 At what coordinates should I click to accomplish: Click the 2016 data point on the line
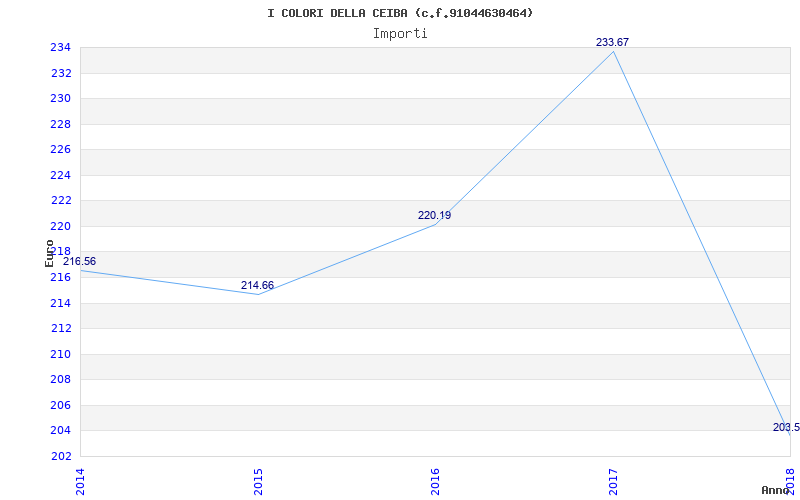[435, 224]
